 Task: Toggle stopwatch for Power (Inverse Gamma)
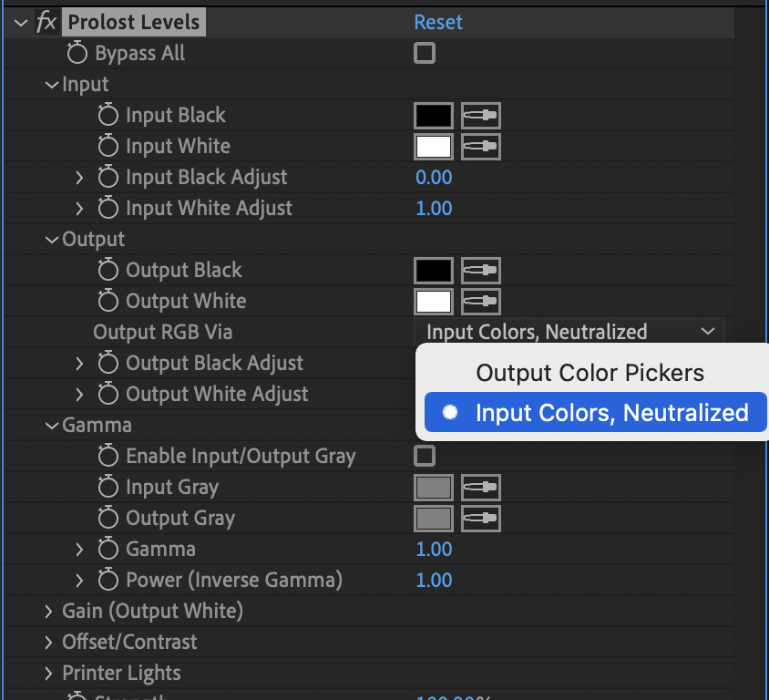(x=108, y=580)
